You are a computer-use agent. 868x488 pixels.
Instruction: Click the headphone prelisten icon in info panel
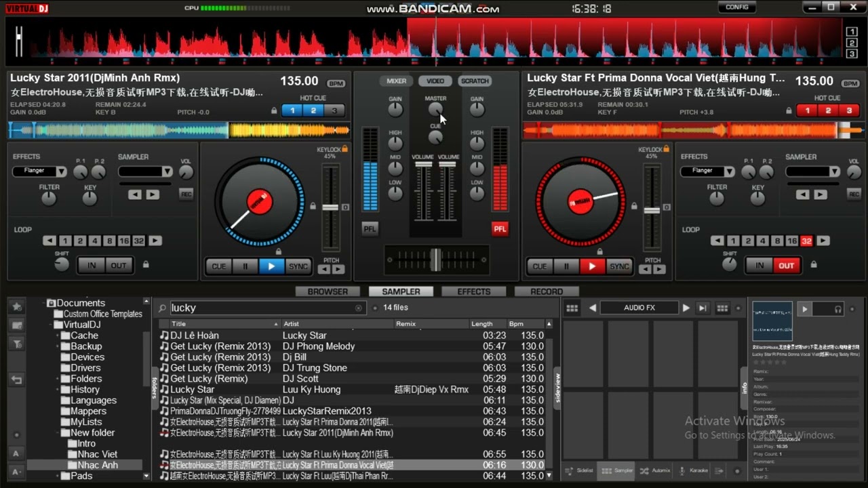(838, 309)
